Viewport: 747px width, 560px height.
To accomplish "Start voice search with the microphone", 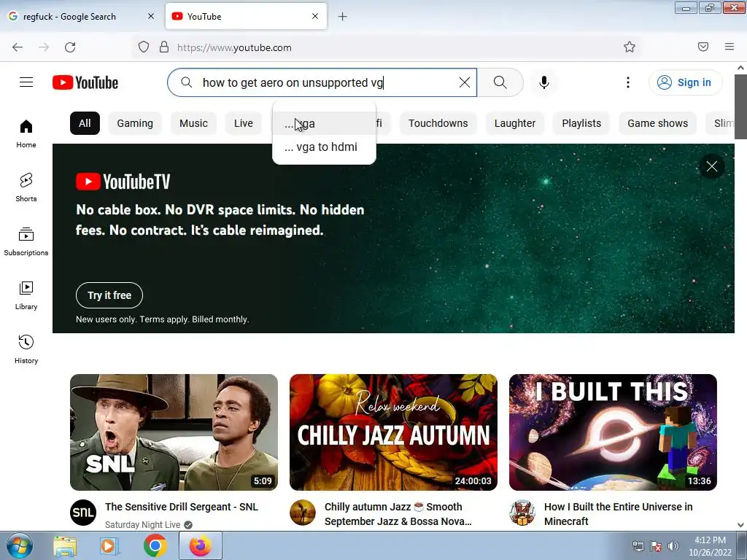I will [544, 82].
